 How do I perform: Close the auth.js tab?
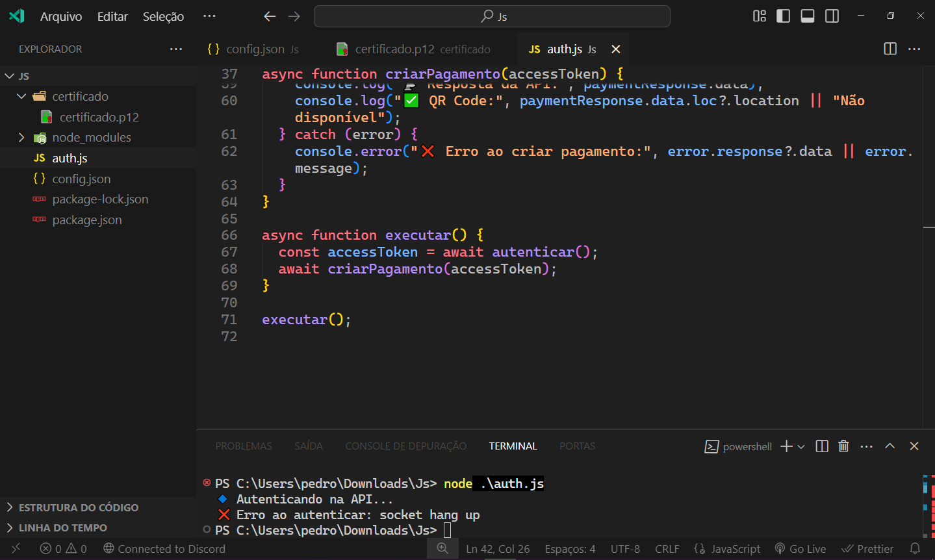click(x=616, y=49)
